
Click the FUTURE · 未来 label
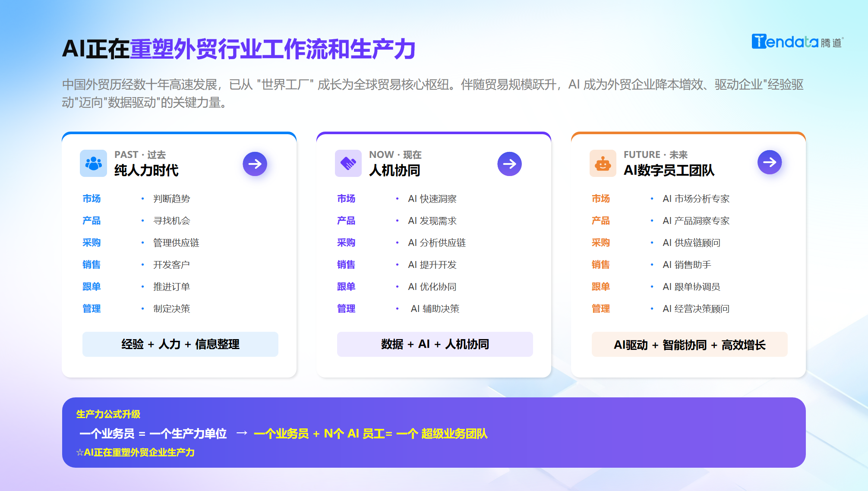click(655, 154)
